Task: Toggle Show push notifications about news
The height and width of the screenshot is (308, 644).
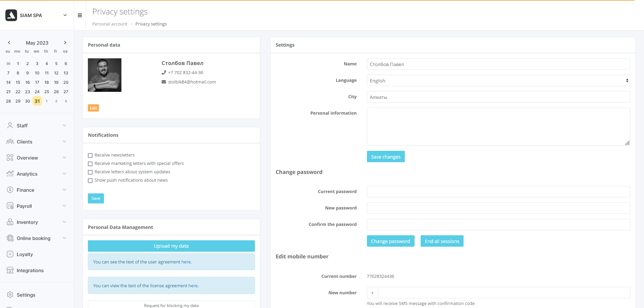Action: tap(90, 181)
